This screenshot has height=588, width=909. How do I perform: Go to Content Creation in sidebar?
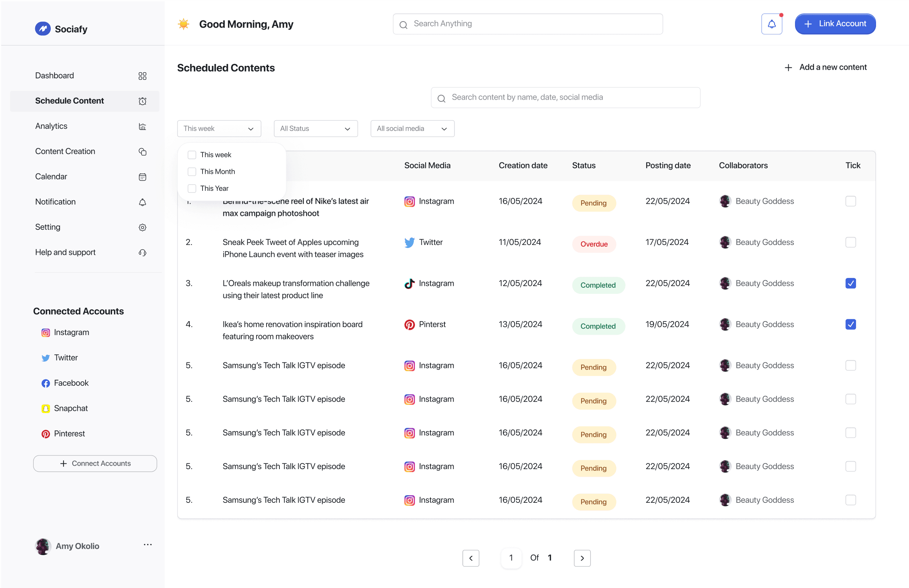point(65,151)
